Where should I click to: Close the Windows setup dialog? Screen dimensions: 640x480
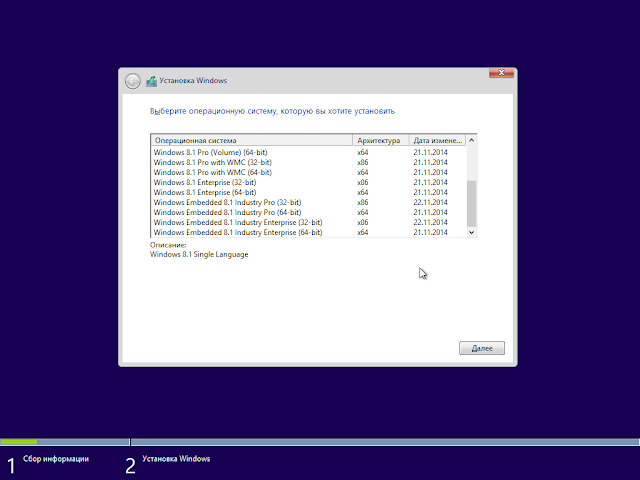click(x=501, y=73)
